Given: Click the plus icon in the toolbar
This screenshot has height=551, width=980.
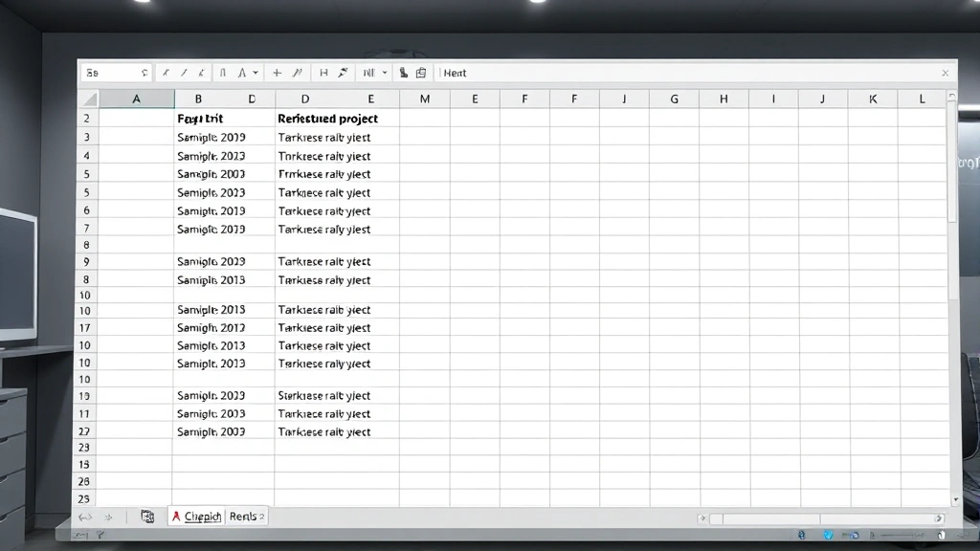Looking at the screenshot, I should point(277,73).
